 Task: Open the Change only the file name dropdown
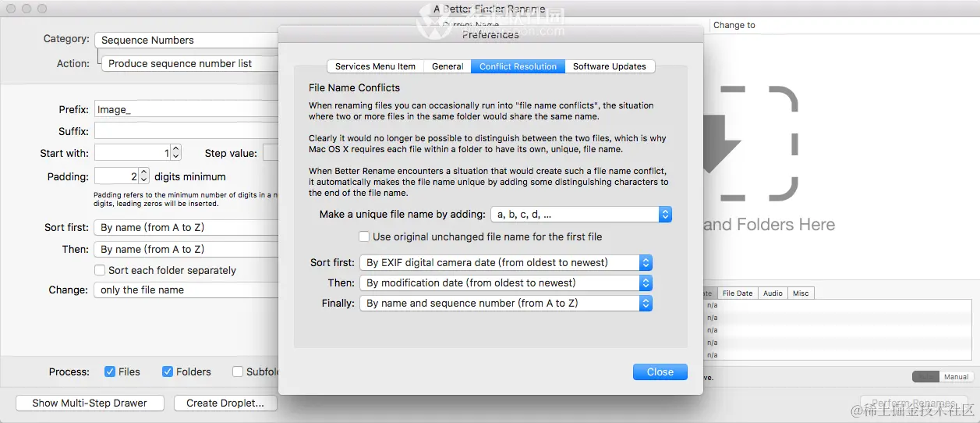[187, 290]
